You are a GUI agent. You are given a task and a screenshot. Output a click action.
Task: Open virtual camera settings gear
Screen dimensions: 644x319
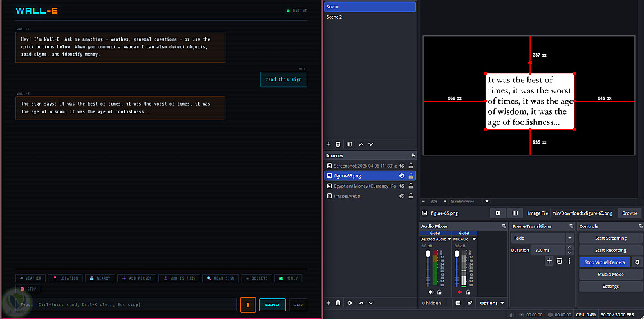pos(638,262)
